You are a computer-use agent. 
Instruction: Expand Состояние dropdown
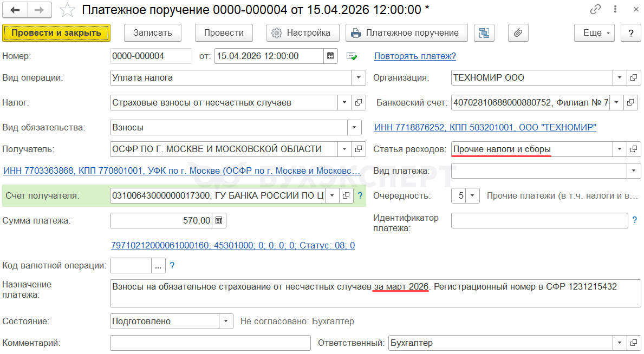pos(226,322)
